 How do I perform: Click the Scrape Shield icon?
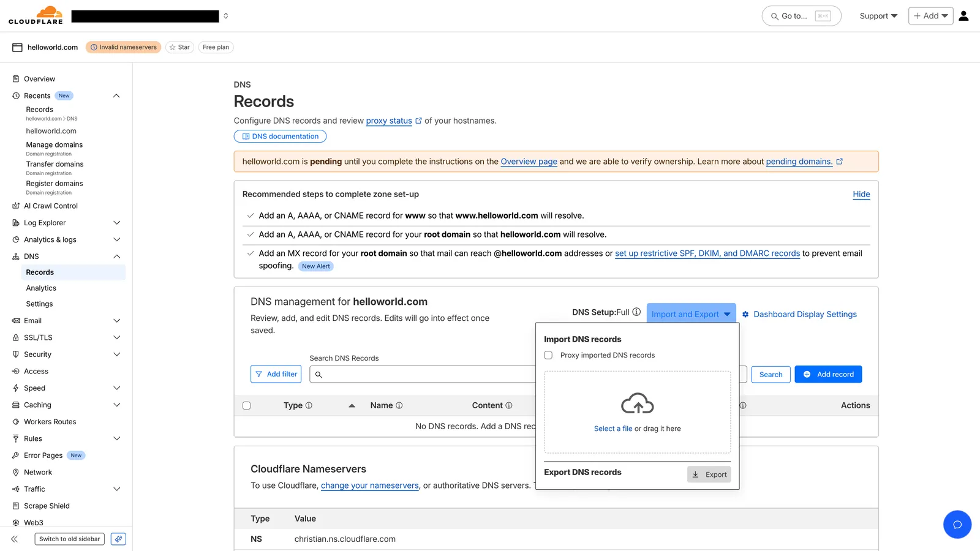(x=16, y=506)
